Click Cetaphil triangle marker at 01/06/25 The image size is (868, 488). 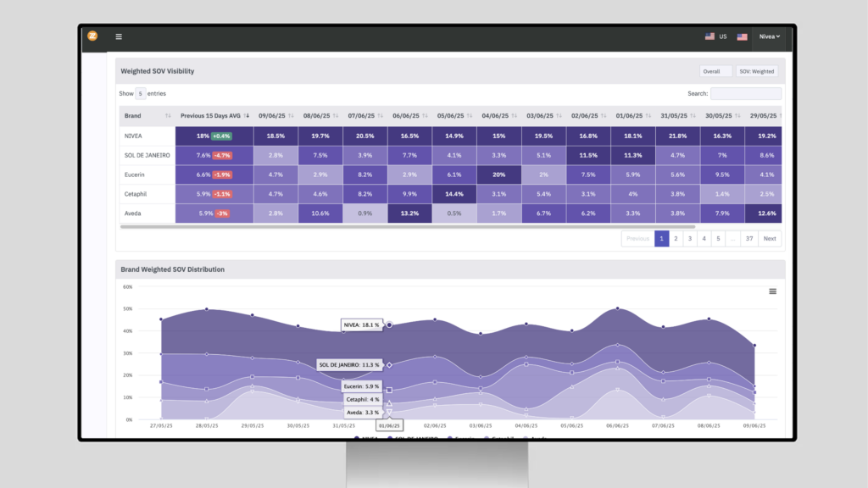[389, 403]
